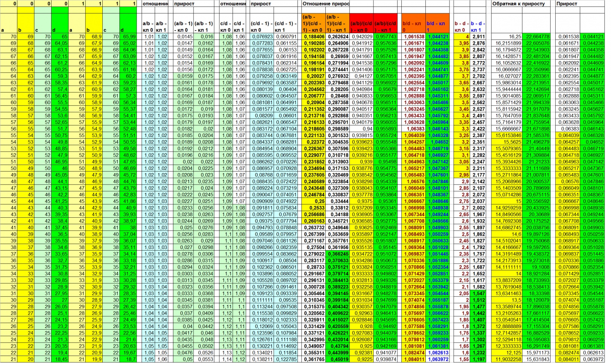Click the yellow cell showing 3,95

[462, 43]
